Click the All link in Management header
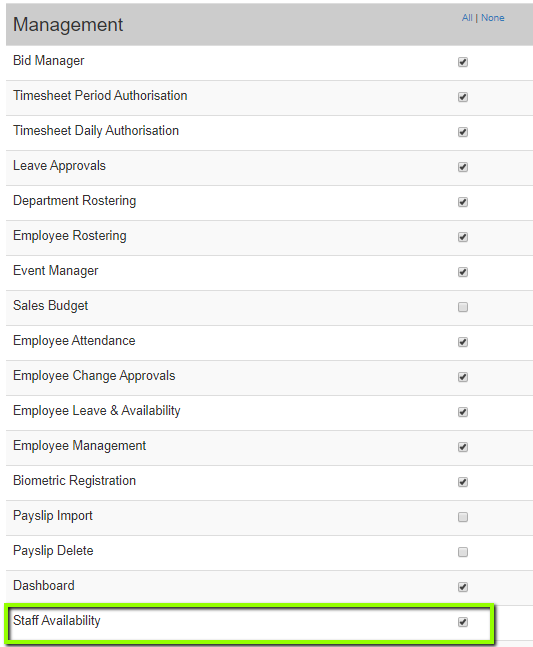Viewport: 533px width, 647px height. point(467,18)
